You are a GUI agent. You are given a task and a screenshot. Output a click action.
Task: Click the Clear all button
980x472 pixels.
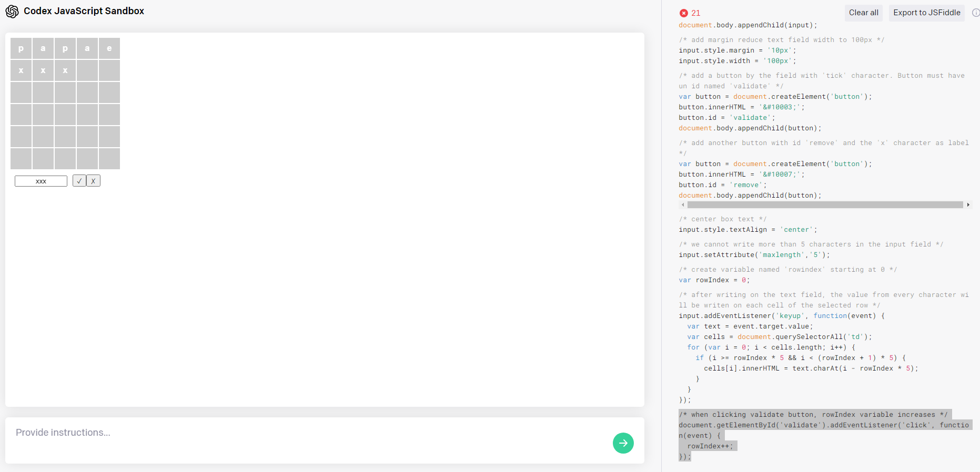click(x=864, y=13)
